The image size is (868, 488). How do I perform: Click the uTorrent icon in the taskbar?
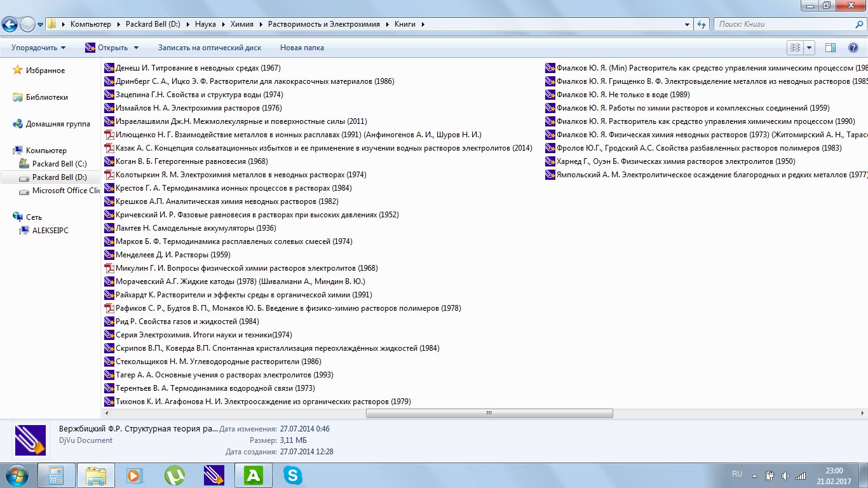[x=174, y=475]
